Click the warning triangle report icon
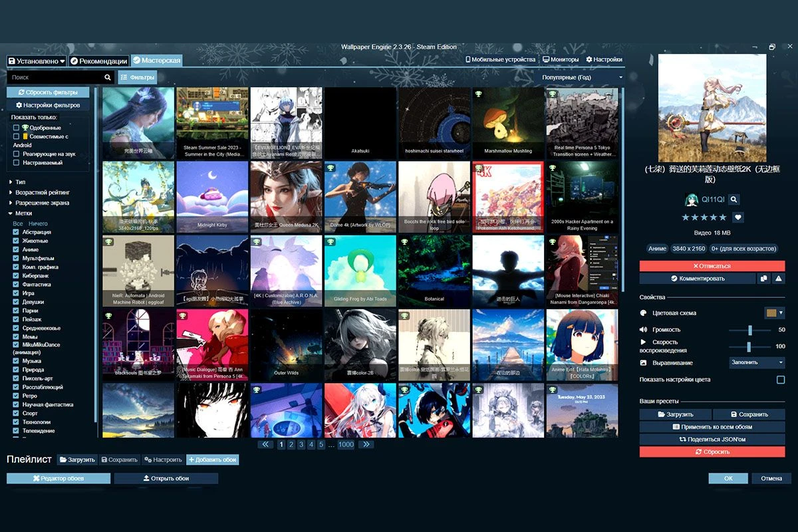Viewport: 798px width, 532px height. (x=778, y=279)
